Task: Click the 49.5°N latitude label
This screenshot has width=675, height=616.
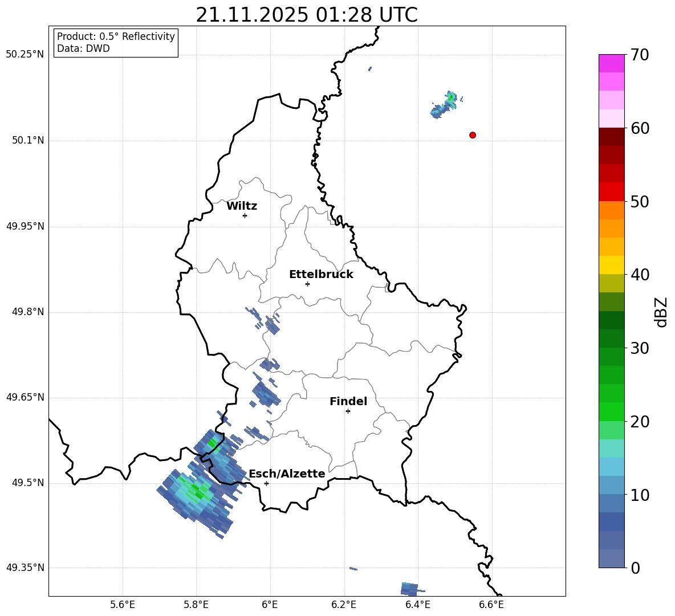Action: pos(28,483)
